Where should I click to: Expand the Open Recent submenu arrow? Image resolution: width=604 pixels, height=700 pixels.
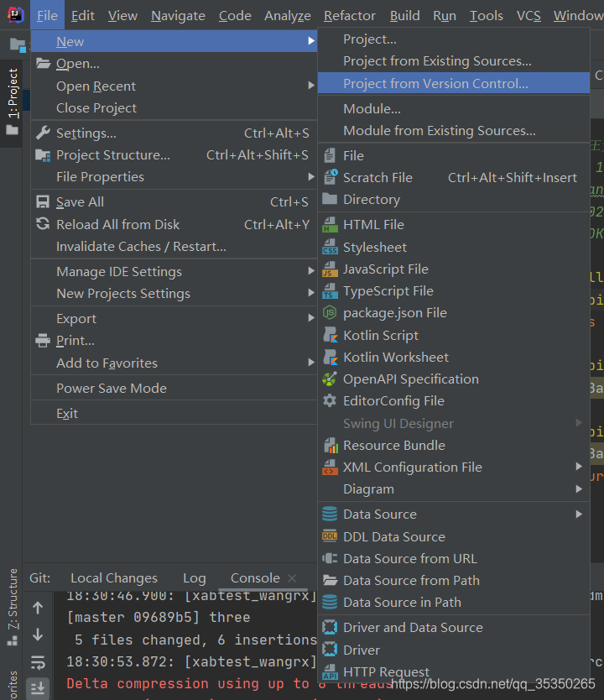311,86
